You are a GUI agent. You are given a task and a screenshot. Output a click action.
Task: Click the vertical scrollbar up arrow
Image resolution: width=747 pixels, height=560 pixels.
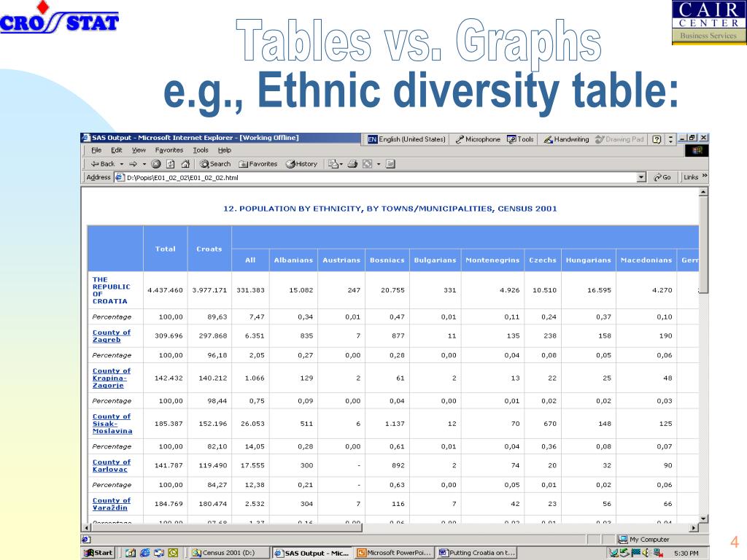click(x=703, y=192)
